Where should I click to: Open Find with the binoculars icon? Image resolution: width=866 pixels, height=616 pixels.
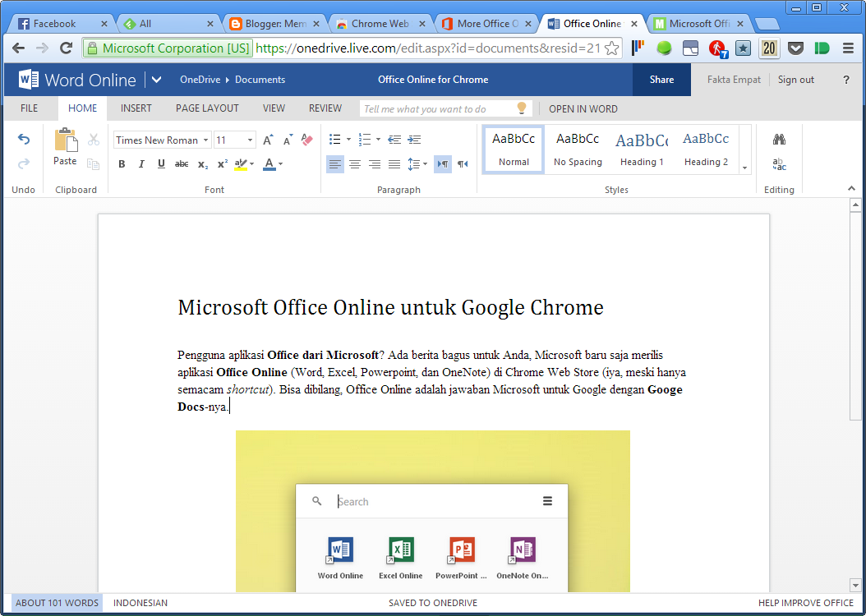point(779,140)
